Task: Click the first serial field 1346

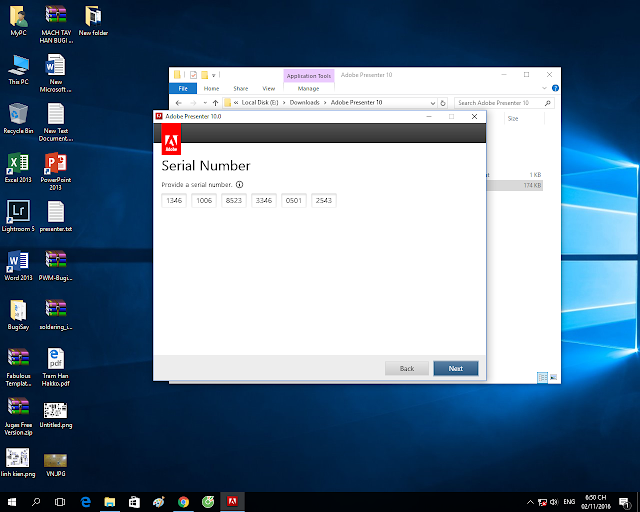Action: (x=174, y=200)
